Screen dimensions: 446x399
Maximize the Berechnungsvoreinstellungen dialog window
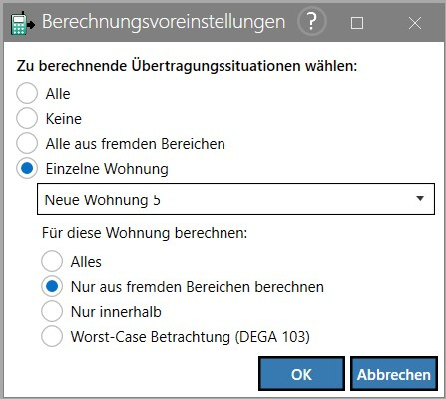point(357,23)
